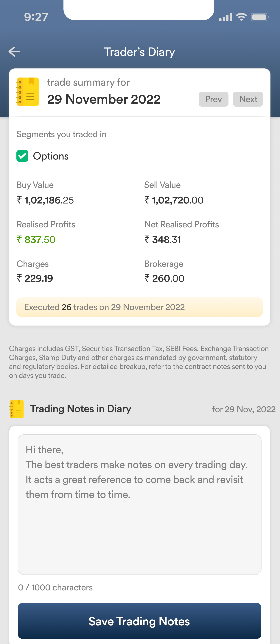Tap the Buy Value amount
The image size is (280, 644).
point(45,200)
